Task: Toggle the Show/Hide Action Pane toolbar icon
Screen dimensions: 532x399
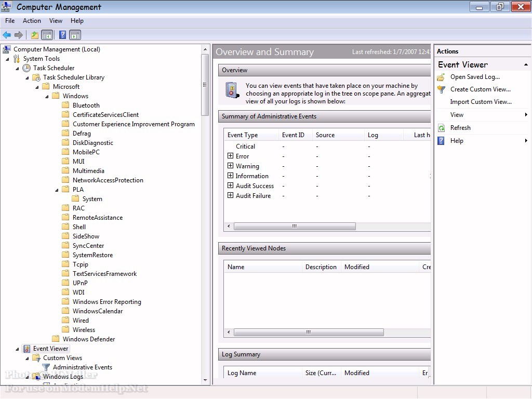Action: point(75,35)
